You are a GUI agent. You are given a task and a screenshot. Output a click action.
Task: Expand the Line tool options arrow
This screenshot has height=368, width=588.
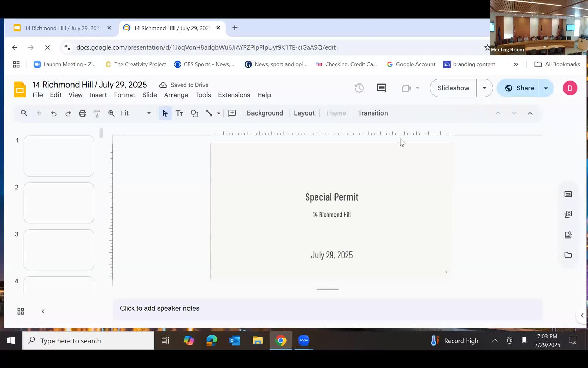[219, 113]
